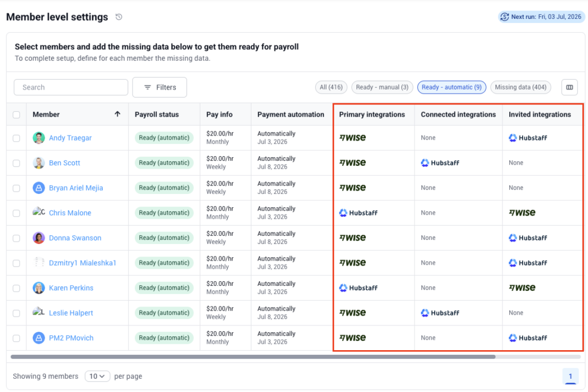Screen dimensions: 588x392
Task: Open Andy Traegar's member link
Action: [70, 138]
